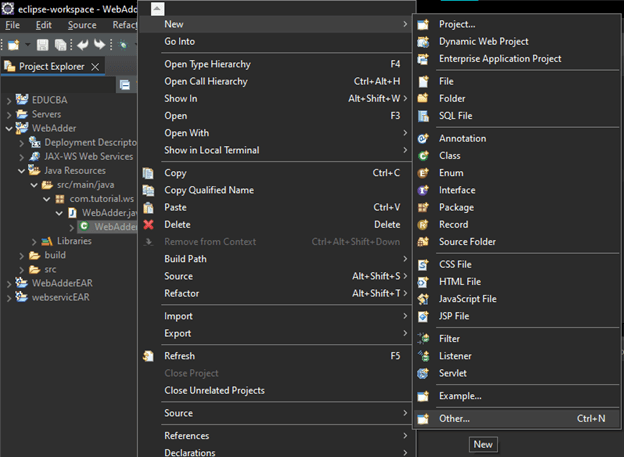Image resolution: width=624 pixels, height=457 pixels.
Task: Click the red Delete X icon
Action: (148, 225)
